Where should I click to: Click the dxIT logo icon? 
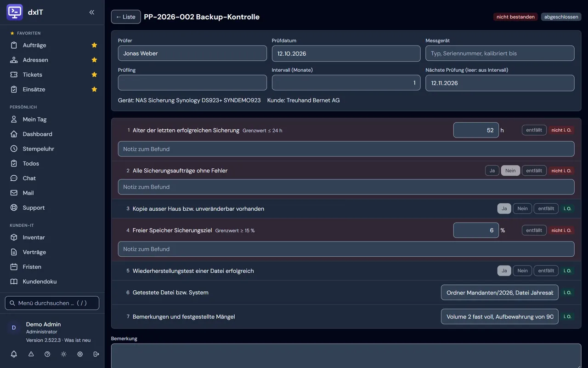(15, 12)
